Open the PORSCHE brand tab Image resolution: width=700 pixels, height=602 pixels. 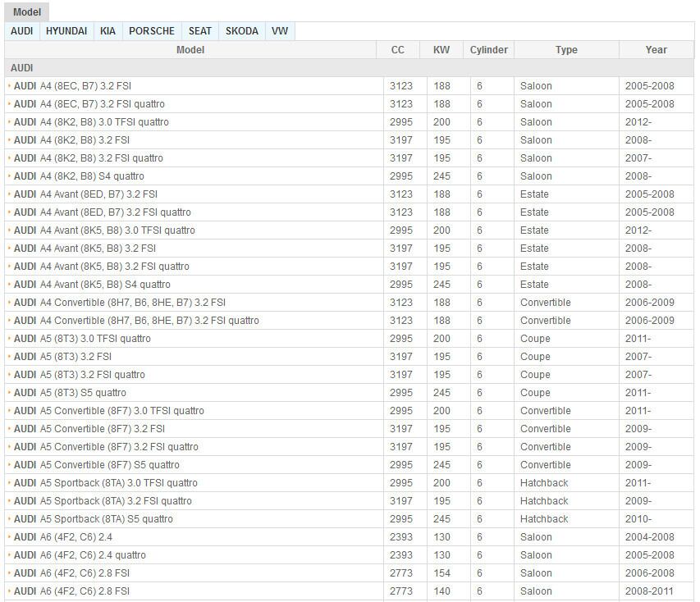click(152, 31)
